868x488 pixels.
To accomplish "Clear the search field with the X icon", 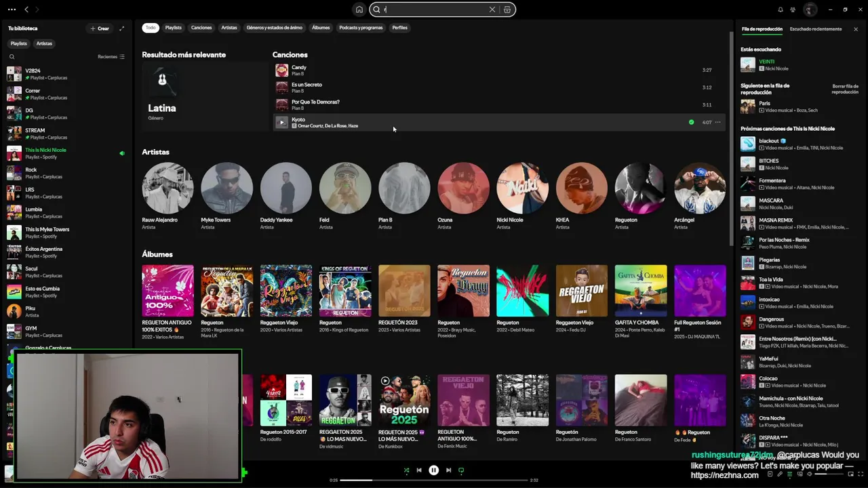I will tap(492, 9).
